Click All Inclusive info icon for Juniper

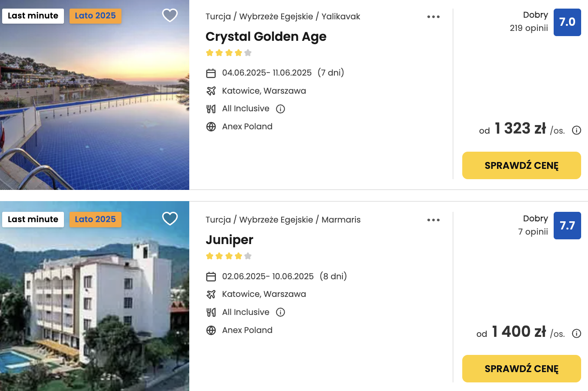click(x=281, y=312)
